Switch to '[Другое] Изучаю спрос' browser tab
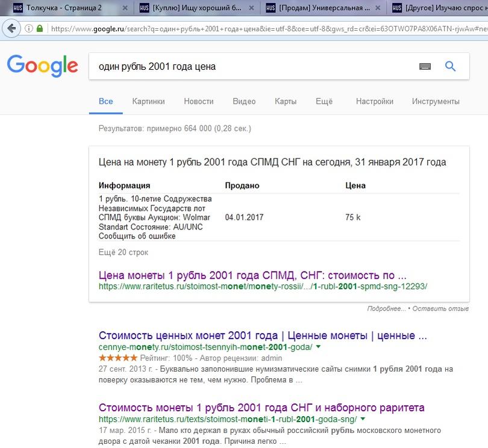The height and width of the screenshot is (448, 488). click(x=439, y=8)
